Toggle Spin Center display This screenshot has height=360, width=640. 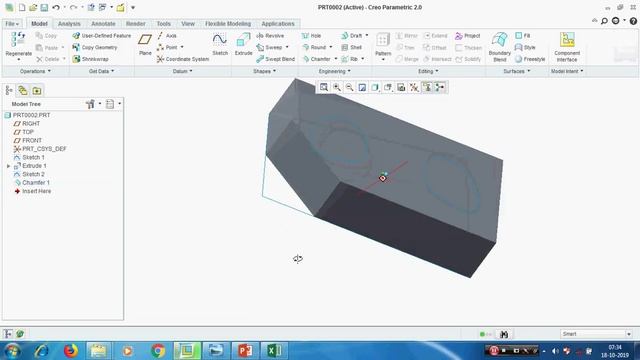(440, 87)
